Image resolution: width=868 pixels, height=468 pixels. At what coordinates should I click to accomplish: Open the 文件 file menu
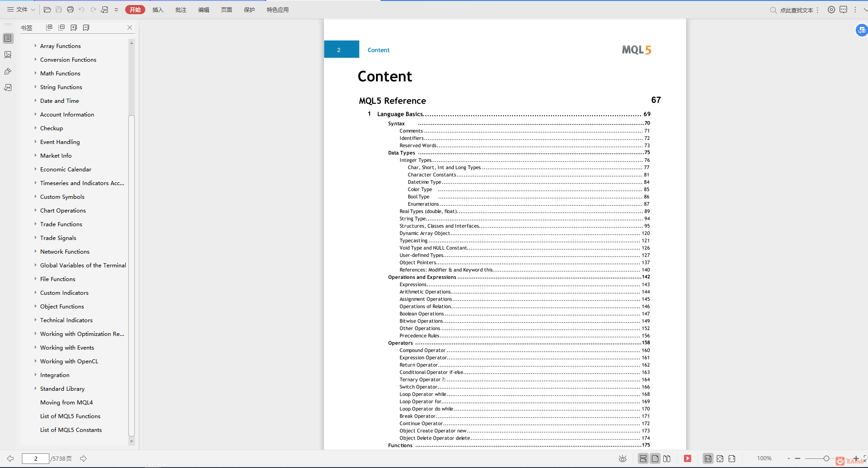[21, 10]
